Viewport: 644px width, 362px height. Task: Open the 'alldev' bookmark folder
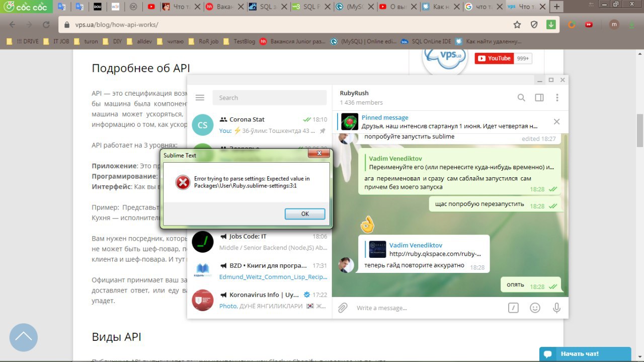pos(140,41)
